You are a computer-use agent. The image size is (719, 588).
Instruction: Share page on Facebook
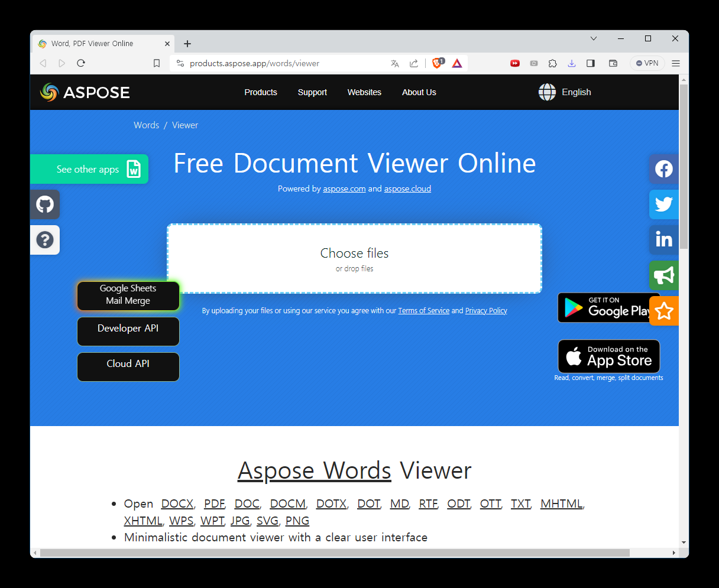click(x=664, y=169)
